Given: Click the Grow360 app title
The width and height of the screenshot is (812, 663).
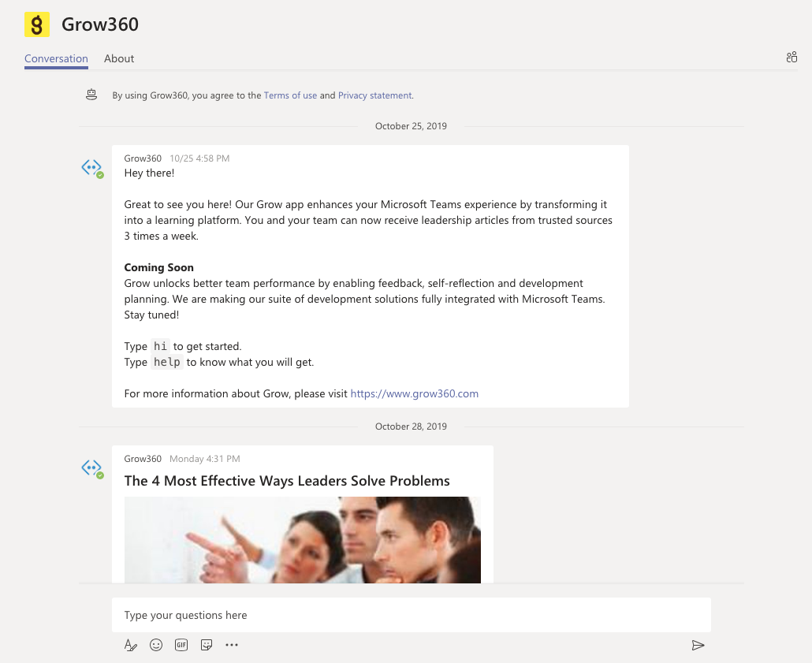Looking at the screenshot, I should 100,24.
